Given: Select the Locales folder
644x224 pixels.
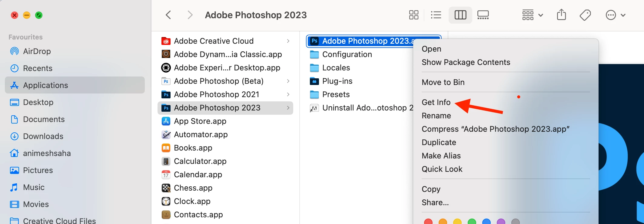Looking at the screenshot, I should click(330, 68).
